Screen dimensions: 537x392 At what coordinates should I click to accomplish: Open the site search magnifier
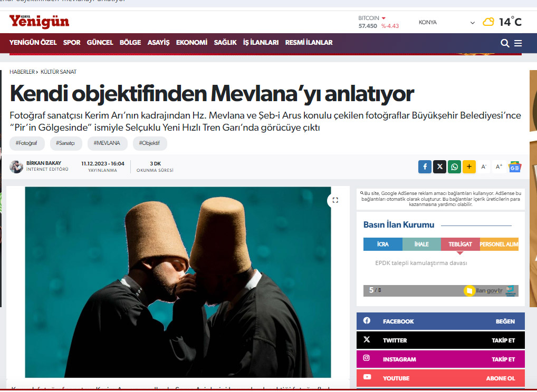coord(505,43)
